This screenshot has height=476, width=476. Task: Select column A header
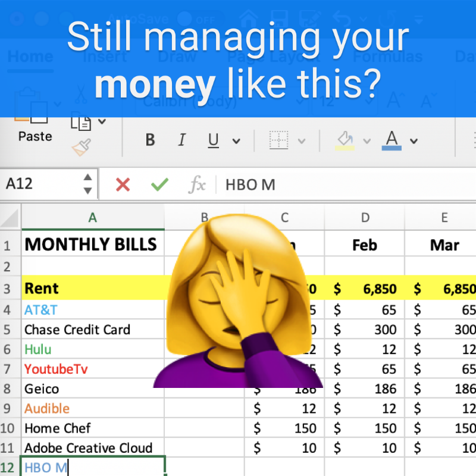pos(93,217)
